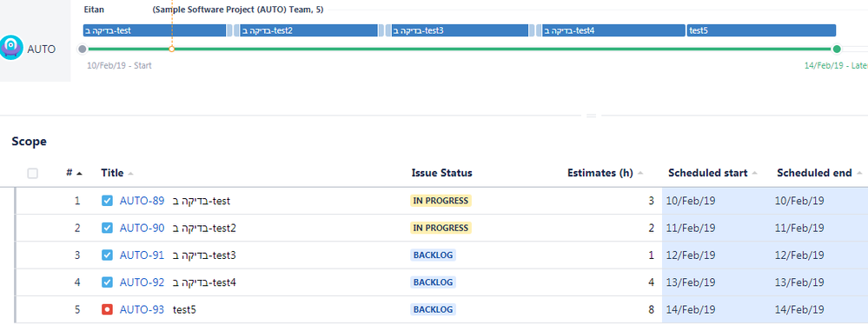The image size is (868, 325).
Task: Click the pane resize divider handle
Action: [x=591, y=116]
